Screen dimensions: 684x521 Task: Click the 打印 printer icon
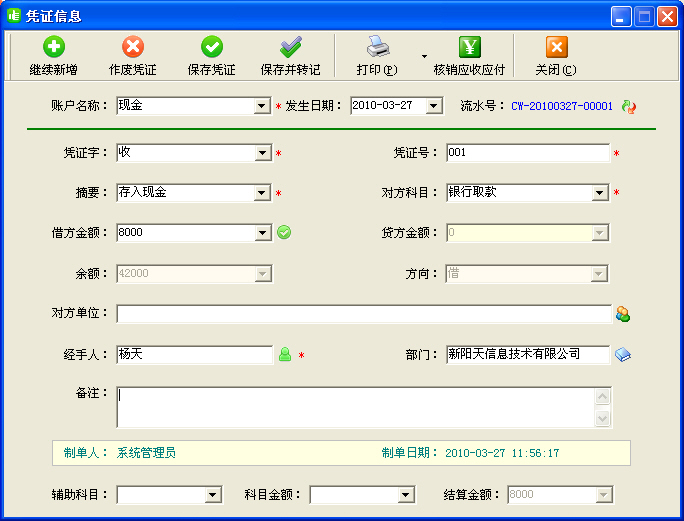[377, 47]
